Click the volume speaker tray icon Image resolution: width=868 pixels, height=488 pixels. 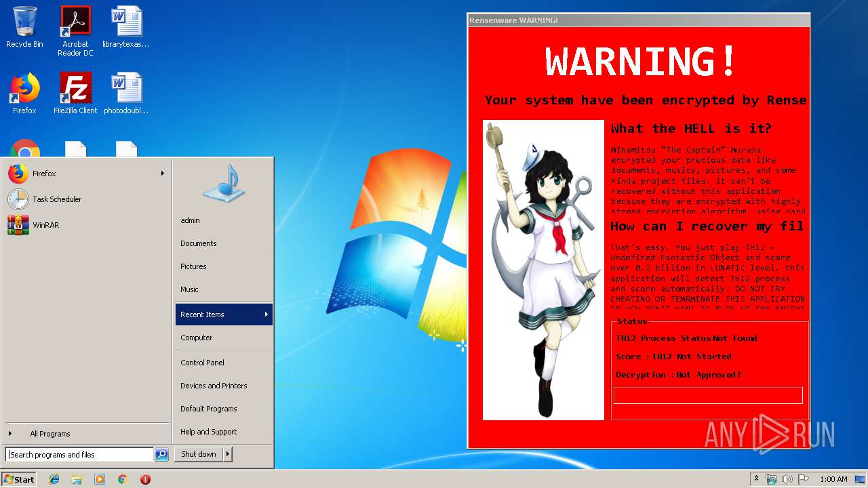(x=787, y=479)
